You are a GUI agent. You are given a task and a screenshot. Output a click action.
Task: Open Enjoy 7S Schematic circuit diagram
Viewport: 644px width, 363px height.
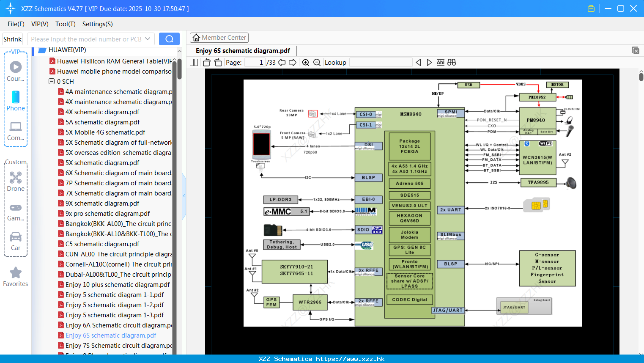click(115, 345)
